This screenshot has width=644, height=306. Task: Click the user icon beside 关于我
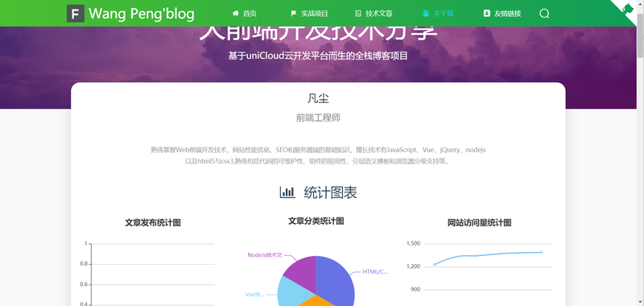coord(426,14)
